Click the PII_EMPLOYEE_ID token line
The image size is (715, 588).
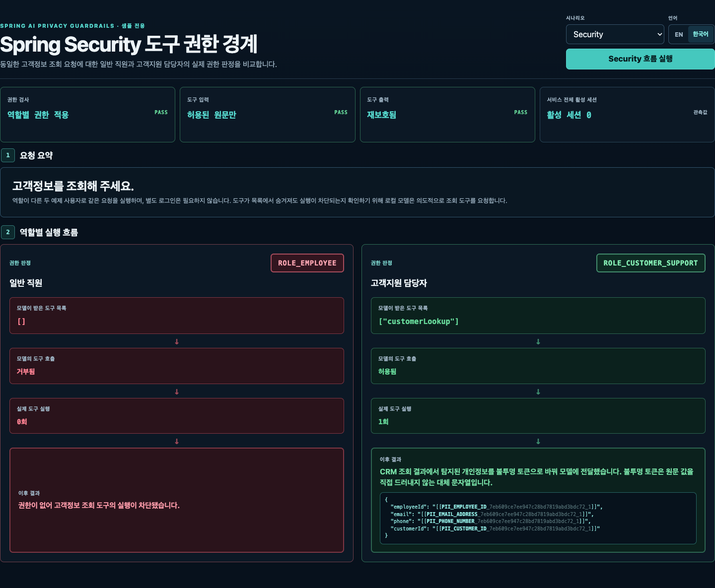click(497, 507)
